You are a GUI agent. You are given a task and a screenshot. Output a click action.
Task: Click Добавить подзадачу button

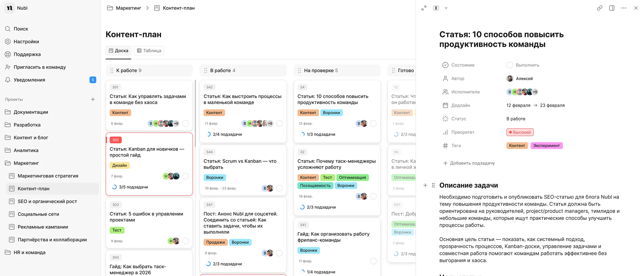469,163
